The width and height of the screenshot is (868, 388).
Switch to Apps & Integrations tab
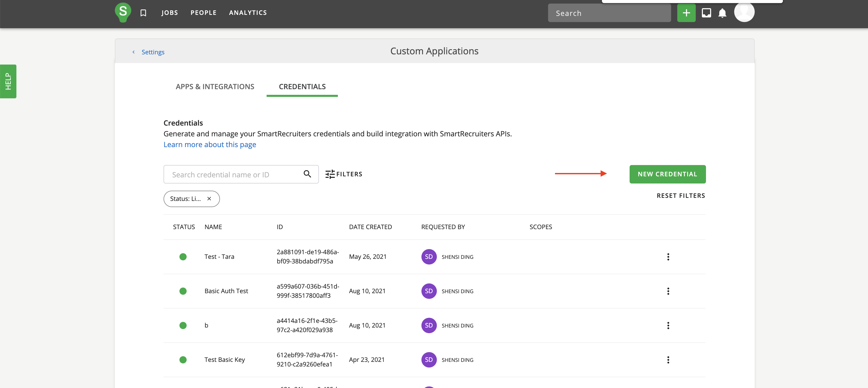click(215, 87)
